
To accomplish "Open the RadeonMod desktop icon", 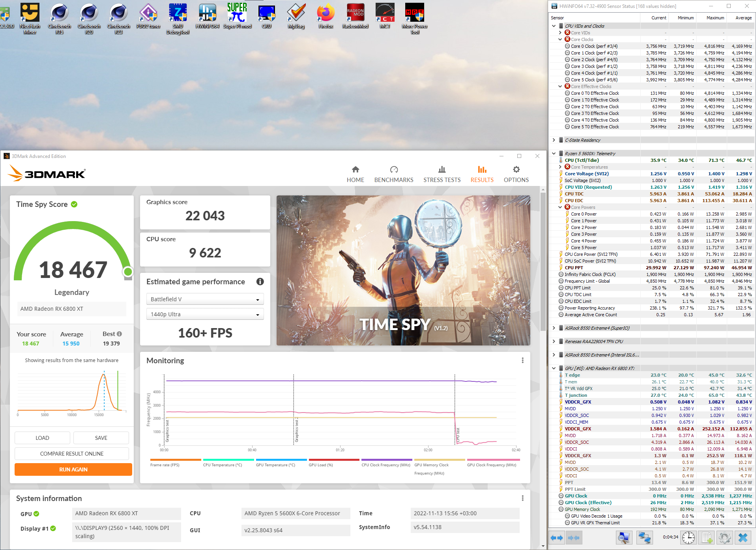I will click(356, 16).
